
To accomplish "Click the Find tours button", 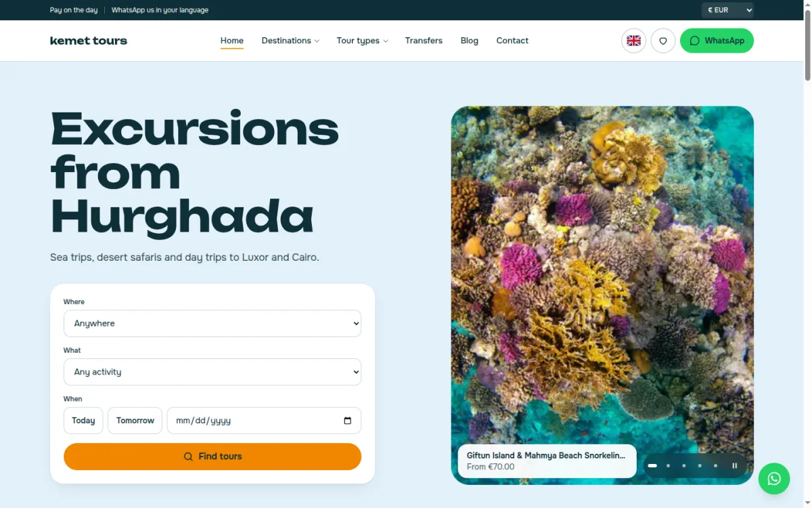I will (212, 457).
